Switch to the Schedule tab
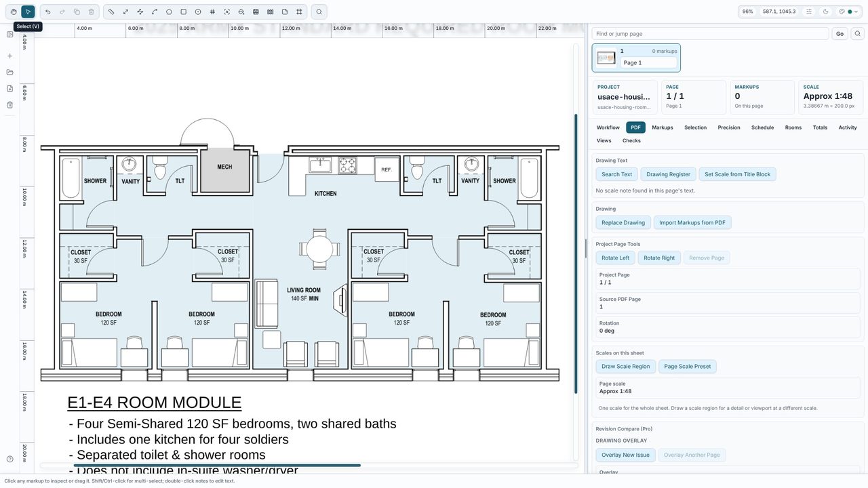The width and height of the screenshot is (868, 488). tap(762, 127)
